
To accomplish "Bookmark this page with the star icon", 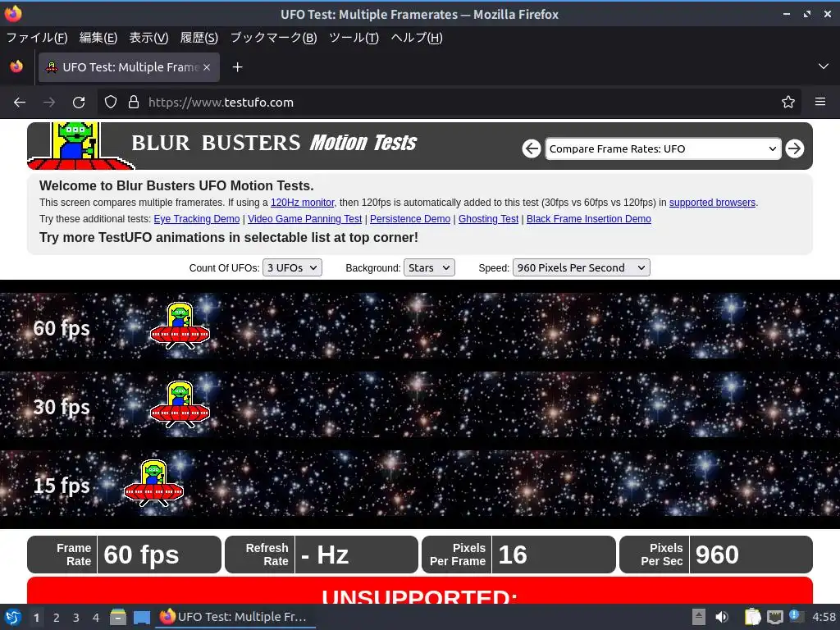I will [x=788, y=102].
